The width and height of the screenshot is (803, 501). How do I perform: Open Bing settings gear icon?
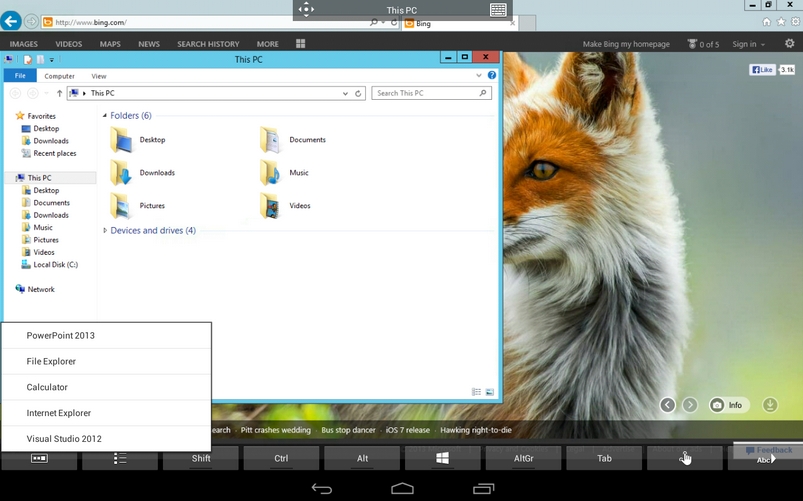[x=789, y=44]
